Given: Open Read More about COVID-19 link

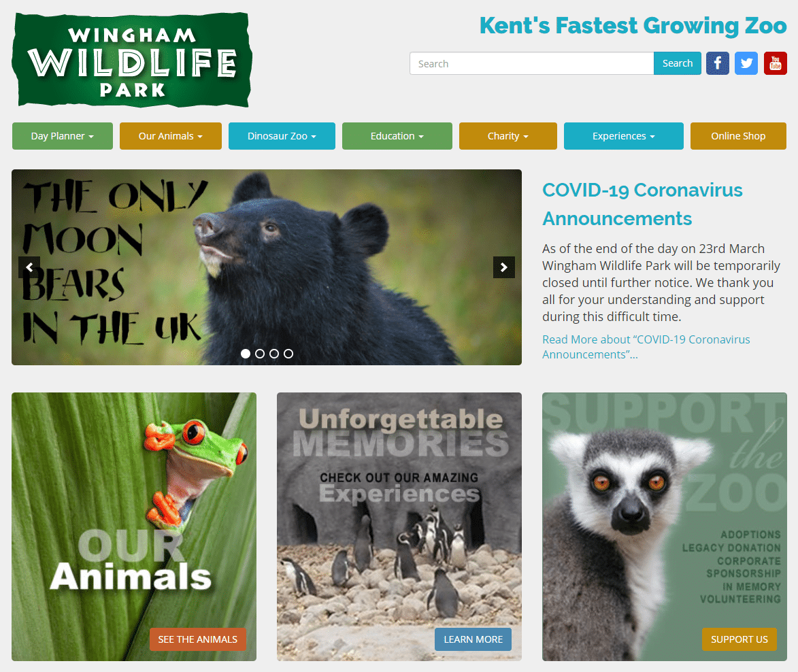Looking at the screenshot, I should click(x=646, y=347).
